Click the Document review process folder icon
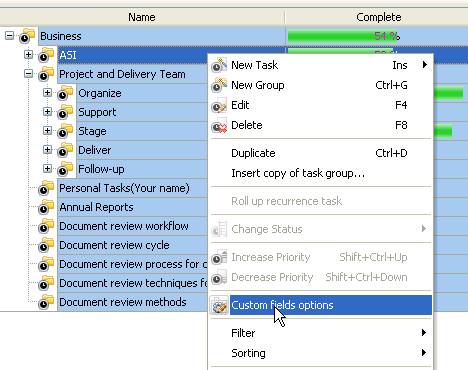The image size is (468, 370). click(x=46, y=264)
